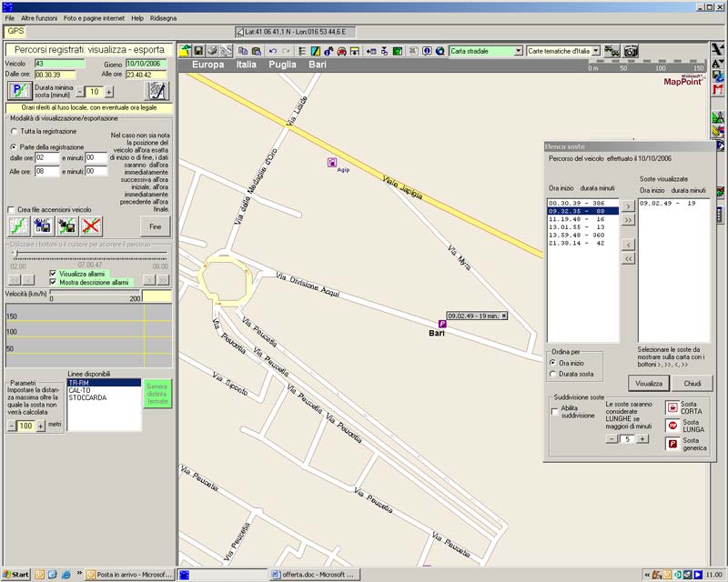The width and height of the screenshot is (728, 582).
Task: Click the Sosta generica parking icon
Action: [672, 444]
